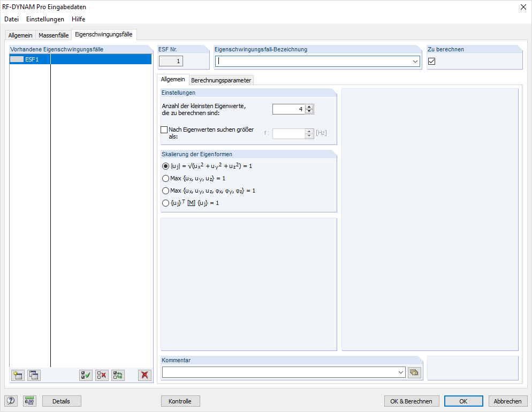532x412 pixels.
Task: Open the comment library next to Kommentar
Action: (414, 372)
